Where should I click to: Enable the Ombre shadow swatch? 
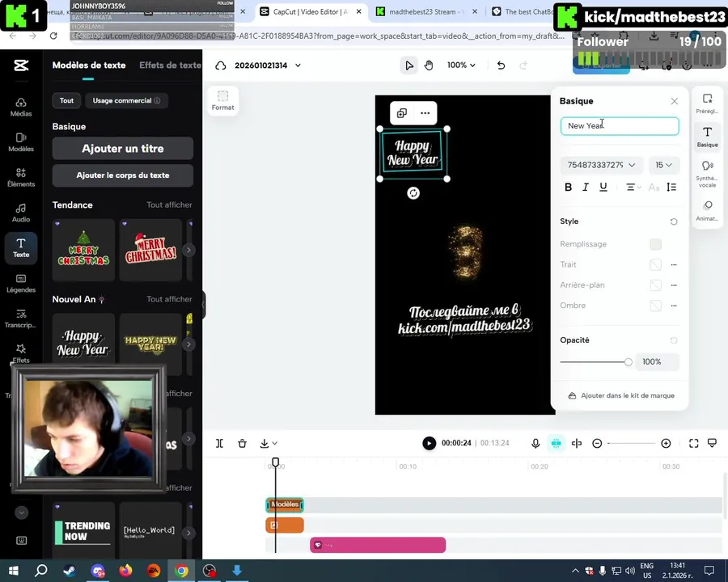(x=655, y=306)
